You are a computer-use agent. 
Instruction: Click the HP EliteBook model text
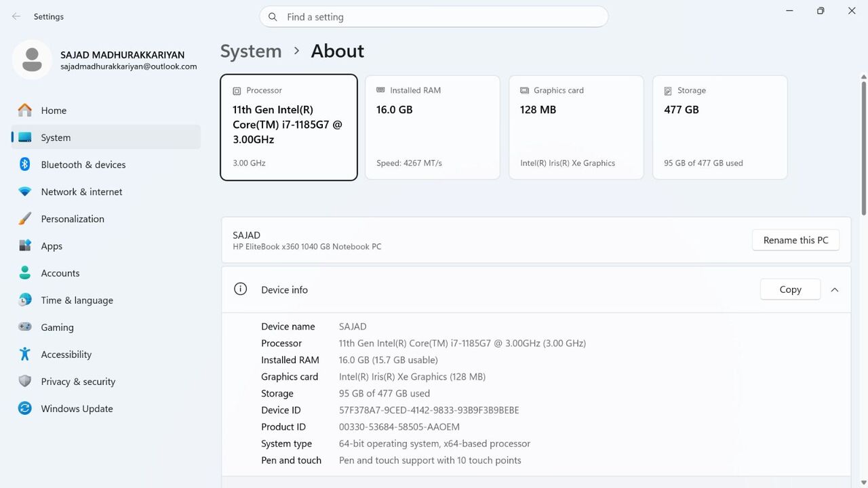click(307, 247)
